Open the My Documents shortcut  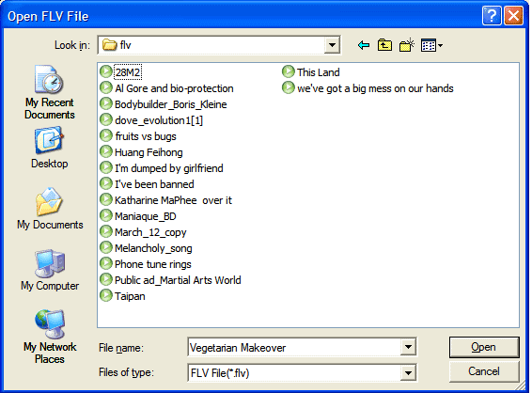pos(50,209)
